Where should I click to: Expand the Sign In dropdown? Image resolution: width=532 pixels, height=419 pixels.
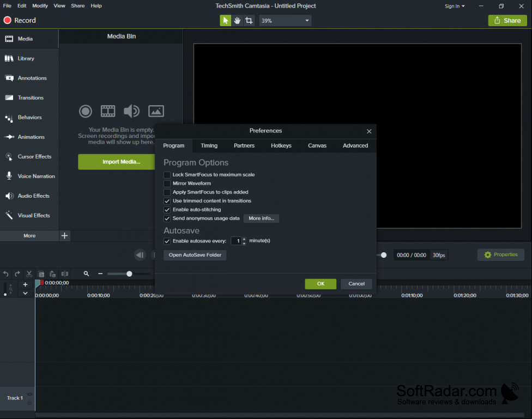tap(455, 6)
